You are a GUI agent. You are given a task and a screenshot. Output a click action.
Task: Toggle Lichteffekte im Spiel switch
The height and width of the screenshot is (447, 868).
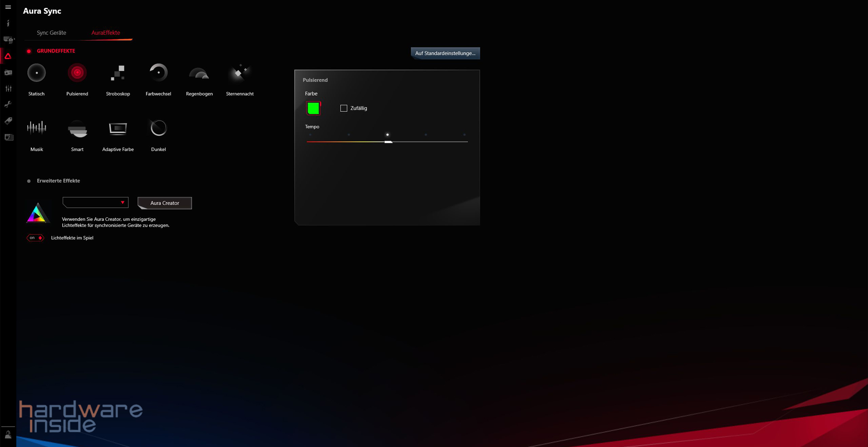coord(35,238)
